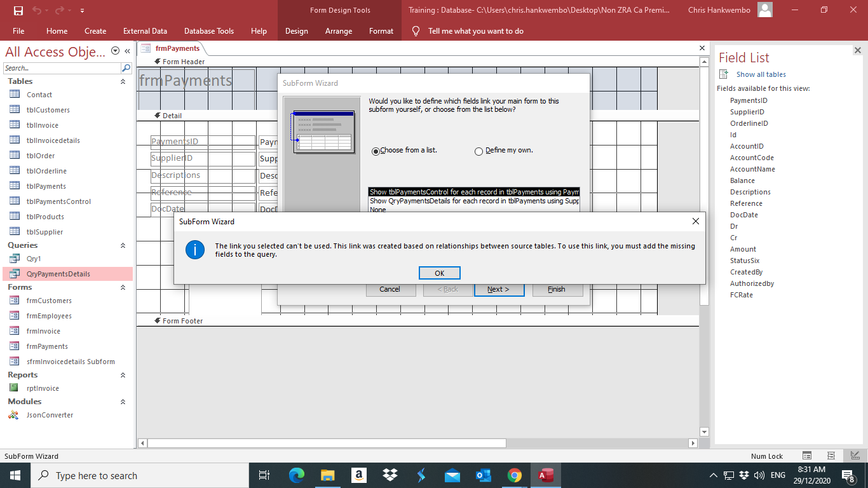The image size is (868, 488).
Task: Click the JsonConverter module icon
Action: tap(15, 415)
